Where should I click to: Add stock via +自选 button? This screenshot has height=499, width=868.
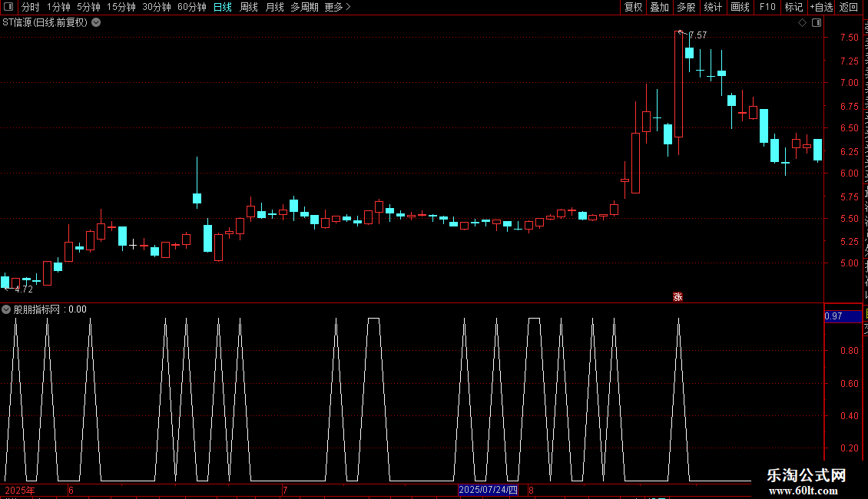coord(821,7)
